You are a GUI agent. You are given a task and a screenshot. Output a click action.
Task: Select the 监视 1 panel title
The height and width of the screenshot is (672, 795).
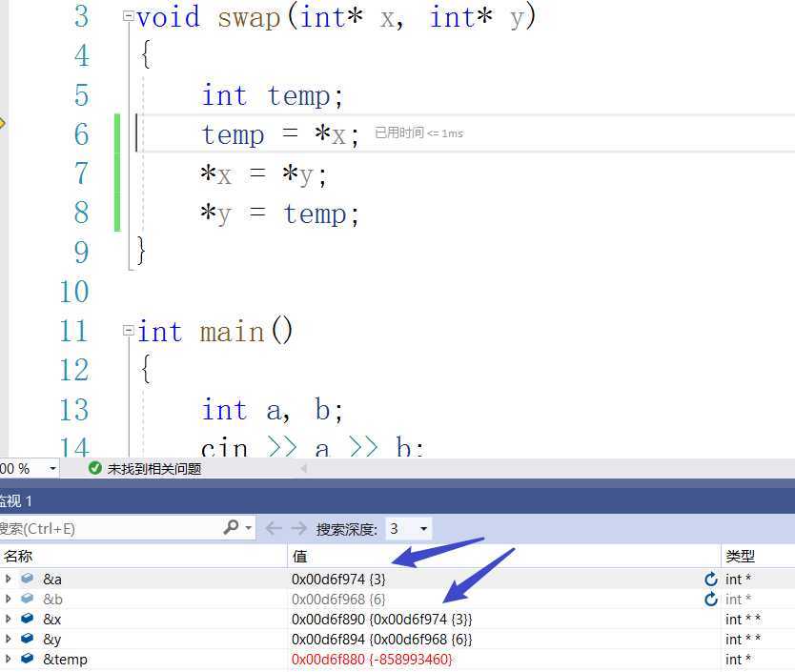click(15, 501)
